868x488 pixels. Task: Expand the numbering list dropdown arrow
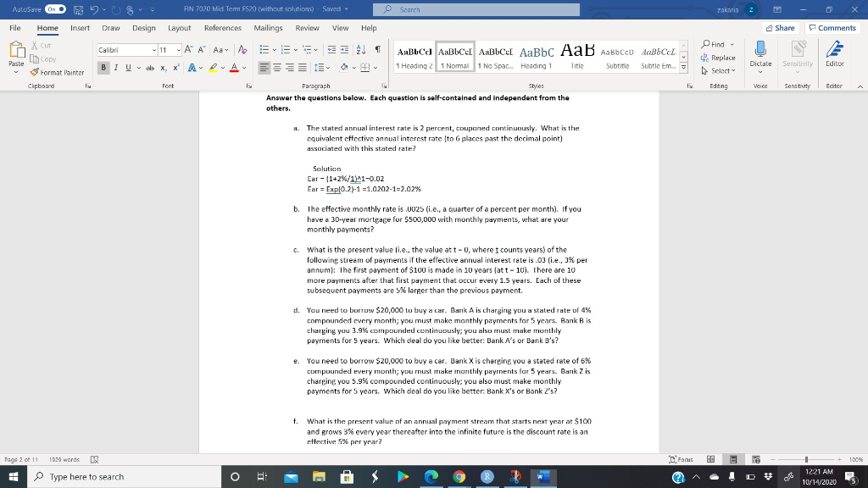[296, 50]
